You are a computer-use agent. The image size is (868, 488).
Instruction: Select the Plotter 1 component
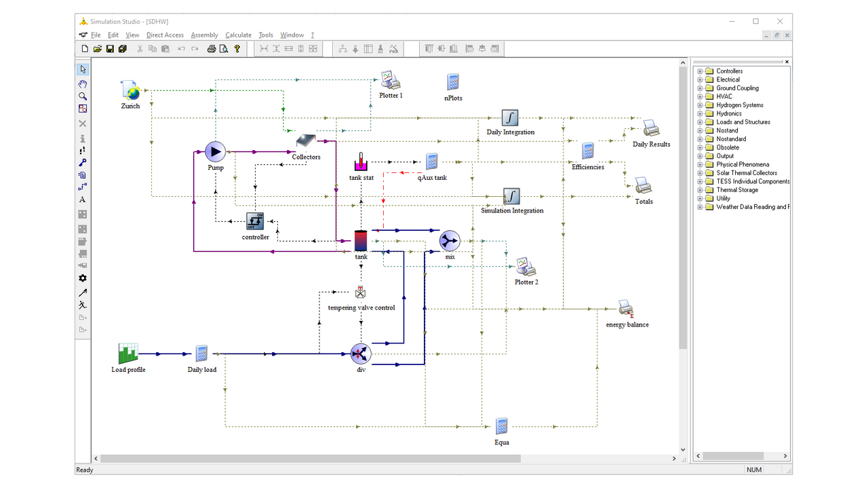pos(390,81)
